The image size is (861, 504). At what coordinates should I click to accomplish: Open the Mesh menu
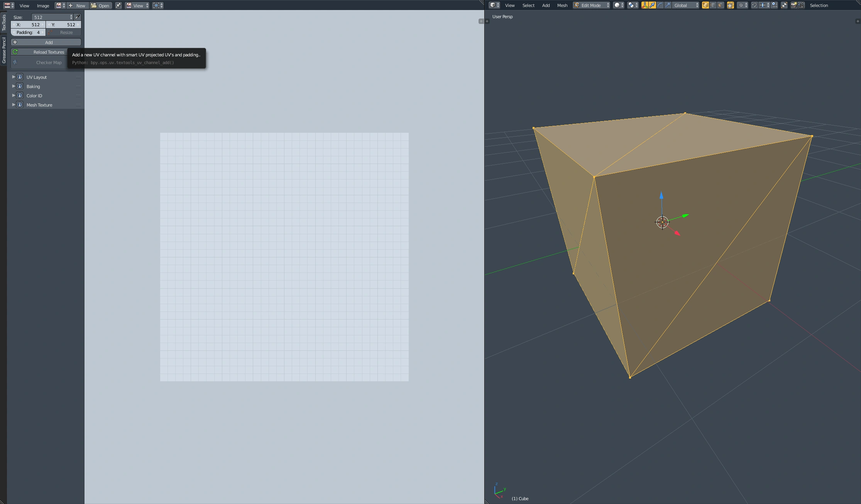(x=562, y=5)
